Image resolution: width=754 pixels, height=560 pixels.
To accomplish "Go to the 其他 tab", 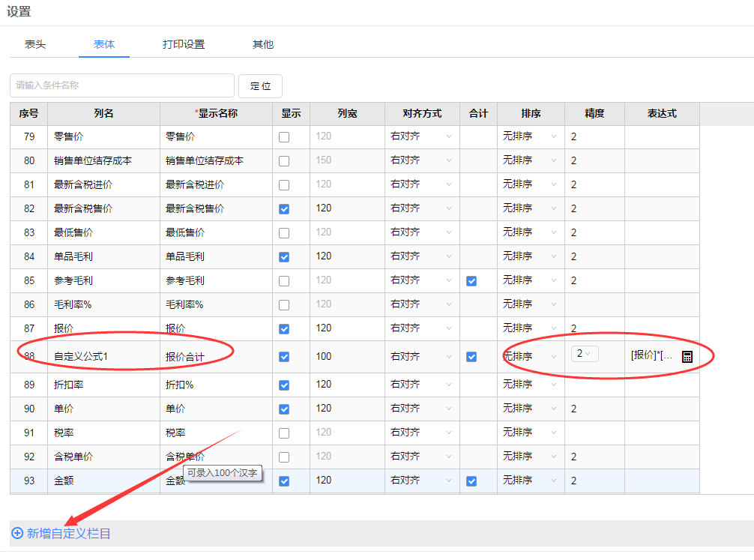I will click(x=263, y=44).
